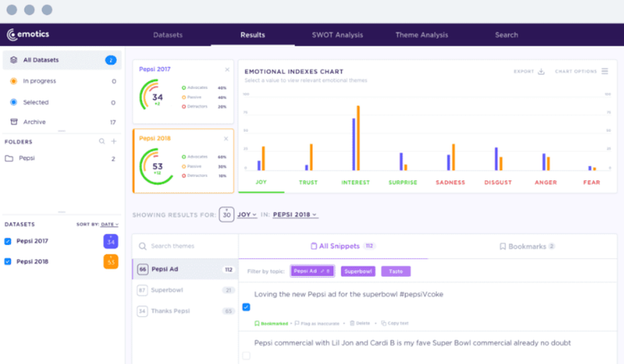Click the orange In progress icon
The image size is (624, 364).
pyautogui.click(x=14, y=81)
